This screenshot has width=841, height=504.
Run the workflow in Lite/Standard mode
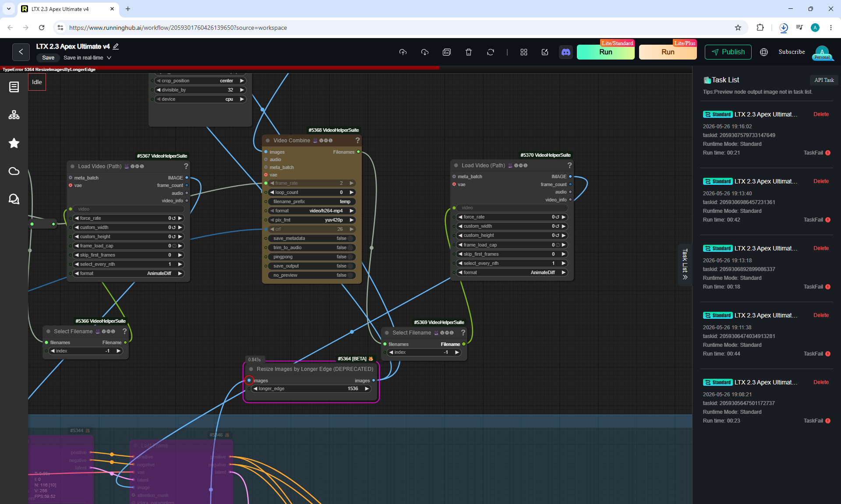coord(606,52)
